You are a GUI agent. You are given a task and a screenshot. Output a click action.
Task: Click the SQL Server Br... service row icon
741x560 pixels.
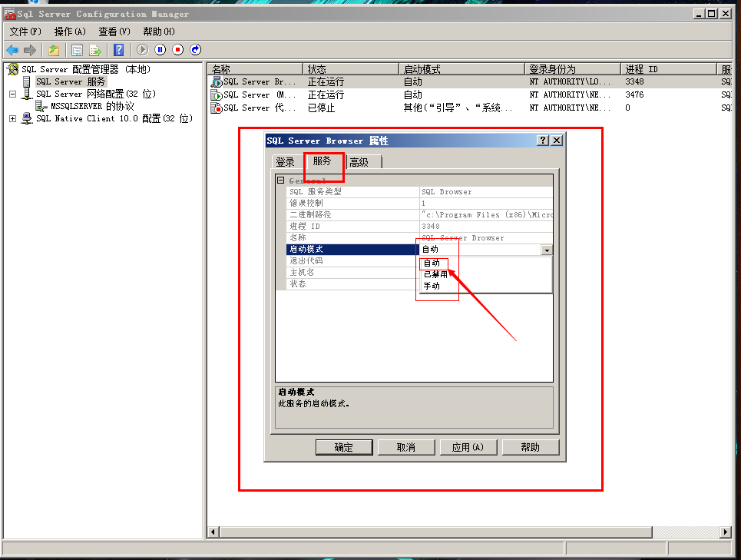[217, 81]
